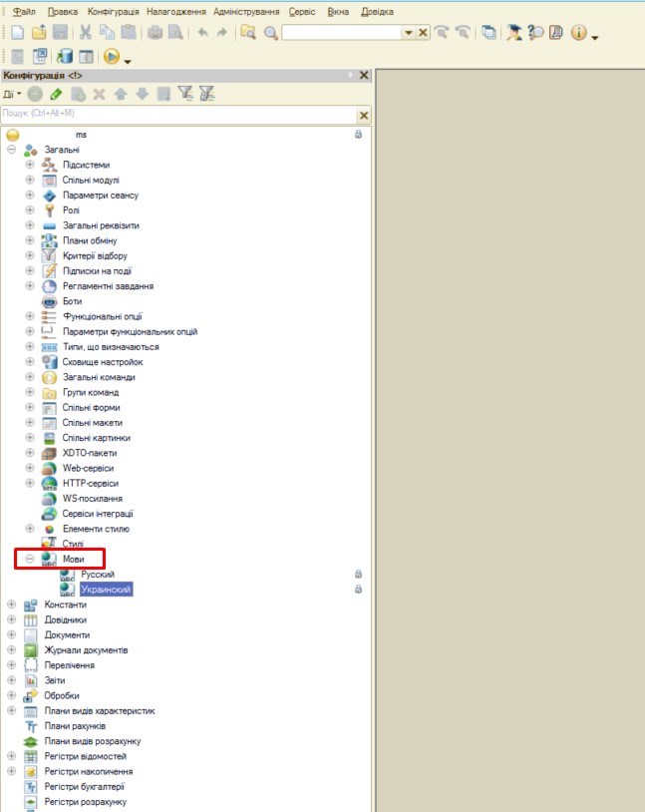Image resolution: width=645 pixels, height=812 pixels.
Task: Collapse the Мови node
Action: coord(30,559)
